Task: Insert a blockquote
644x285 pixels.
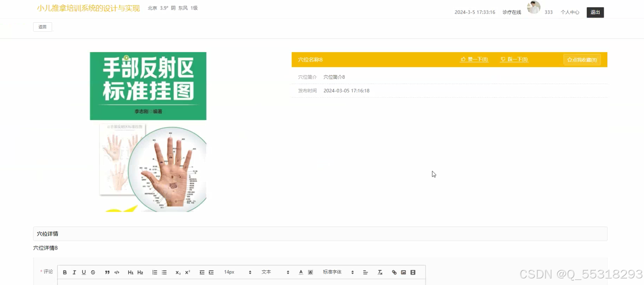Action: pyautogui.click(x=107, y=272)
